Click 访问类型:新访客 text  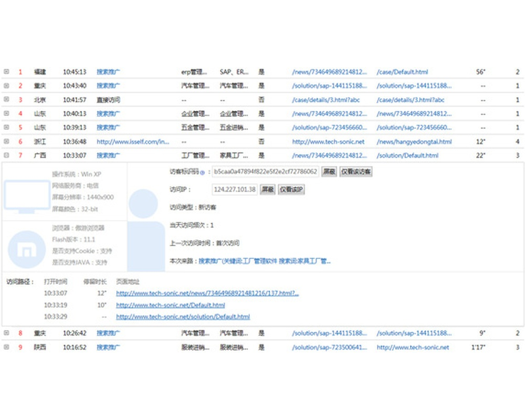pos(193,207)
